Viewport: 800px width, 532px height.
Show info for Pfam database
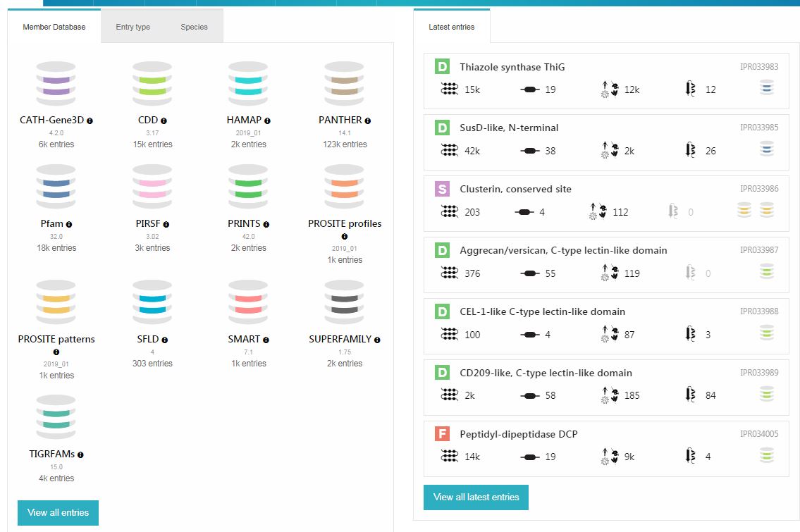tap(69, 225)
